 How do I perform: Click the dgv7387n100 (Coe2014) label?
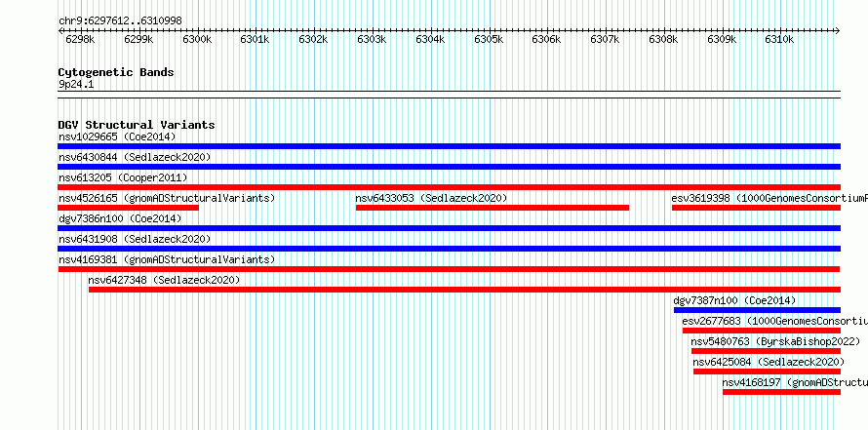[734, 300]
